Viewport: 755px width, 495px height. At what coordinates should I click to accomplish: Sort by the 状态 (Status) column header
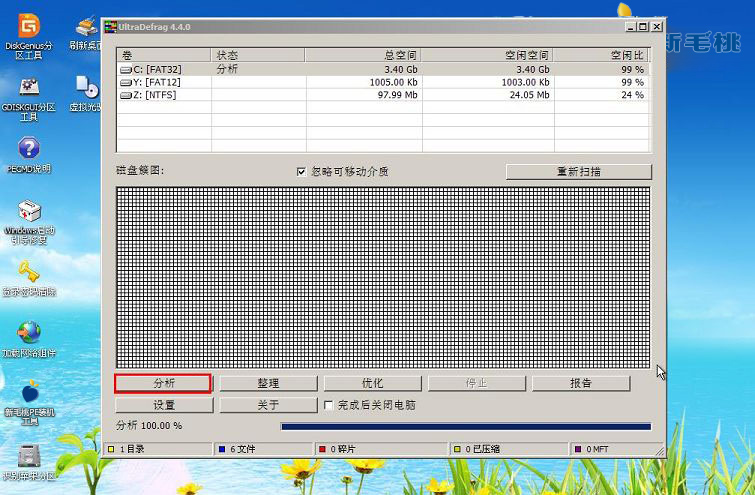click(x=258, y=55)
